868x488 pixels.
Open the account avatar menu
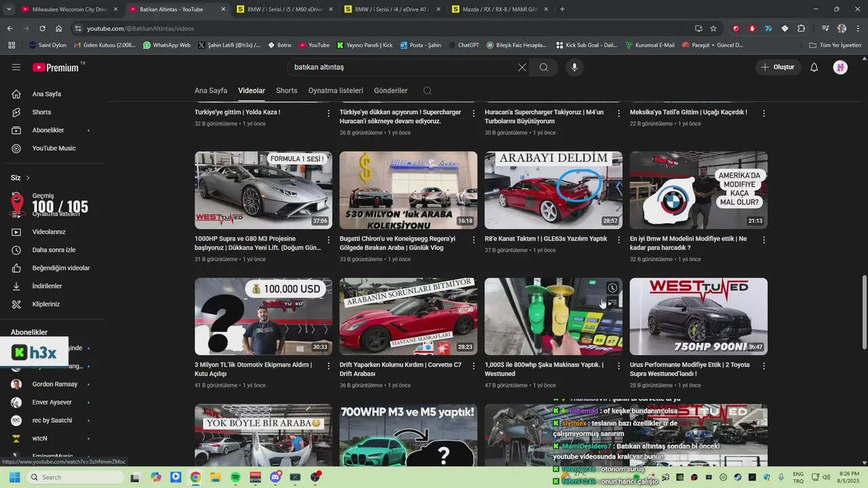[x=840, y=67]
